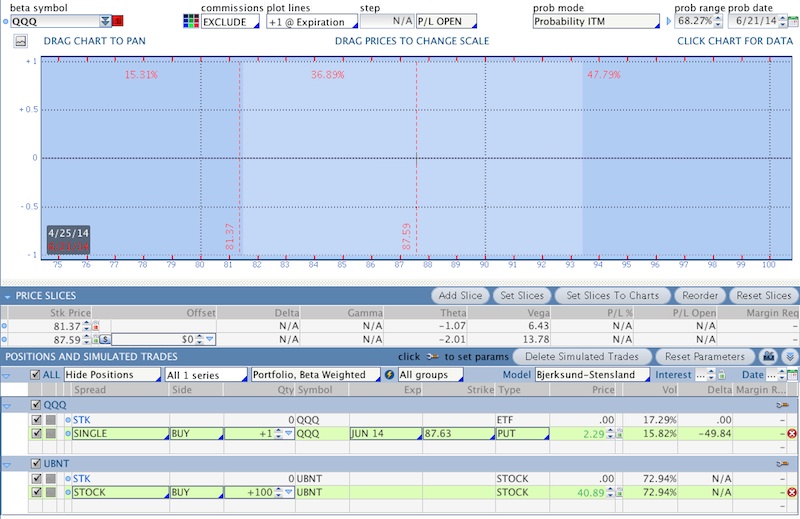Viewport: 800px width, 519px height.
Task: Click the double-chevron icon in Positions header
Action: (x=790, y=356)
